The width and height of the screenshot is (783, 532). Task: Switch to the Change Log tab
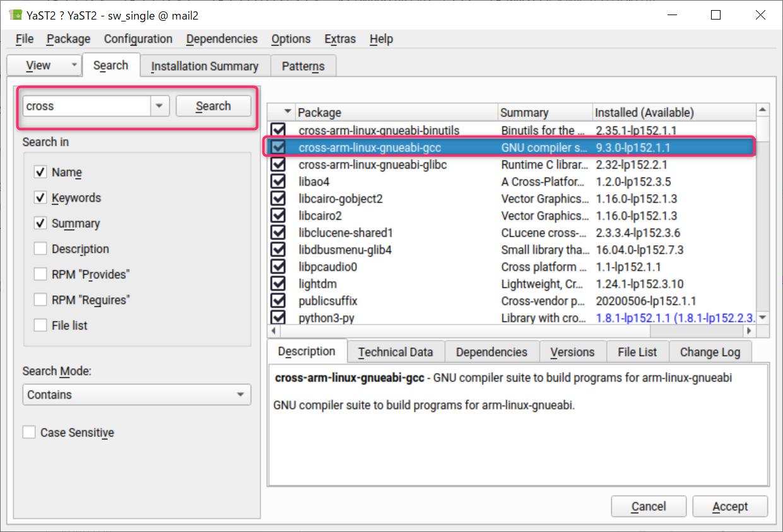710,352
